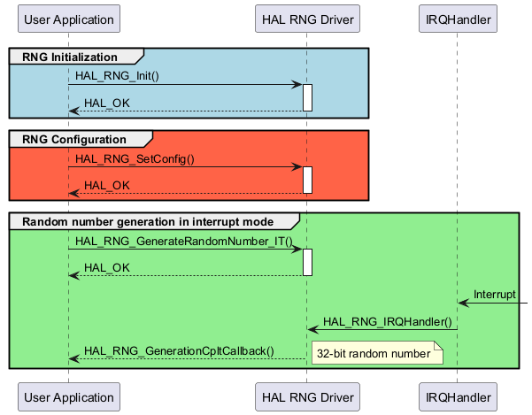
Task: Click the HAL_RNG_IRQHandler() message text
Action: pos(388,321)
